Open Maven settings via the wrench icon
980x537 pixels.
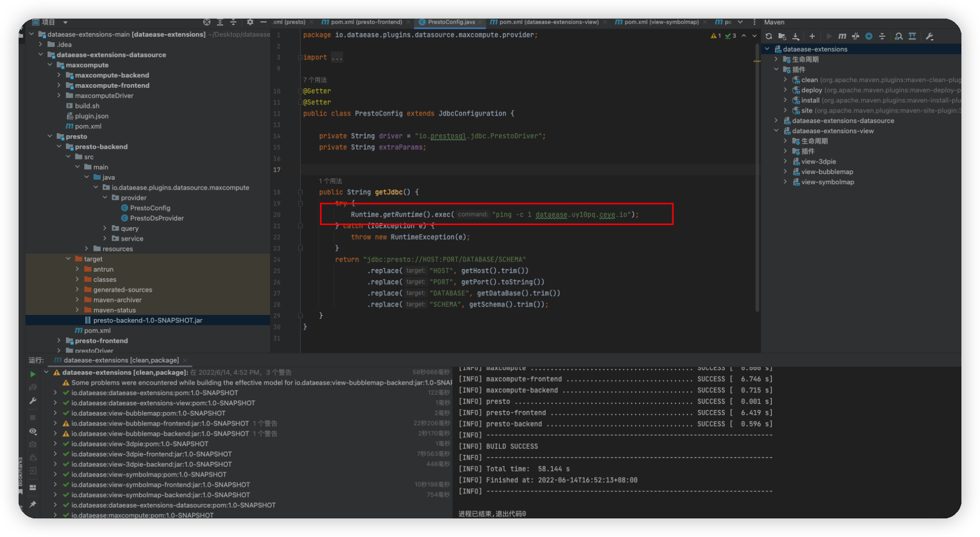pyautogui.click(x=930, y=36)
